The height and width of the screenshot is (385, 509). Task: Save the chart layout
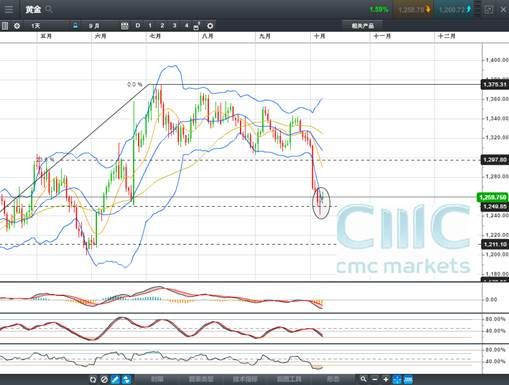pyautogui.click(x=197, y=26)
